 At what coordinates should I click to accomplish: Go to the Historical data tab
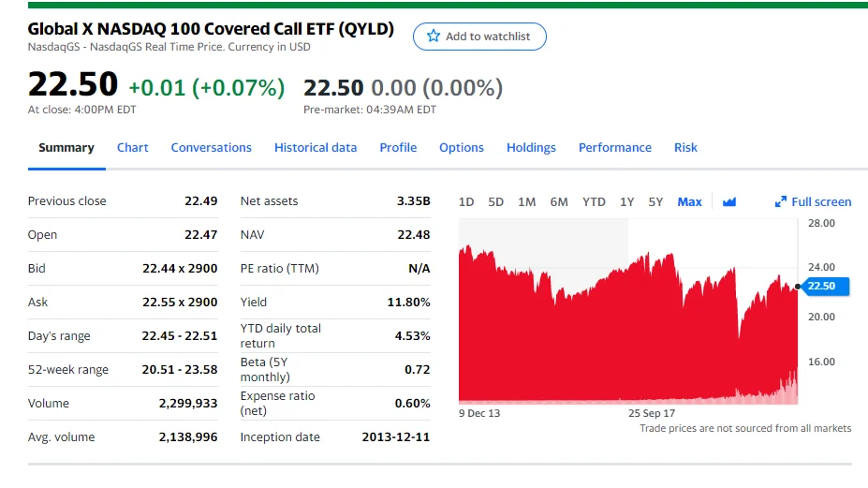(316, 147)
